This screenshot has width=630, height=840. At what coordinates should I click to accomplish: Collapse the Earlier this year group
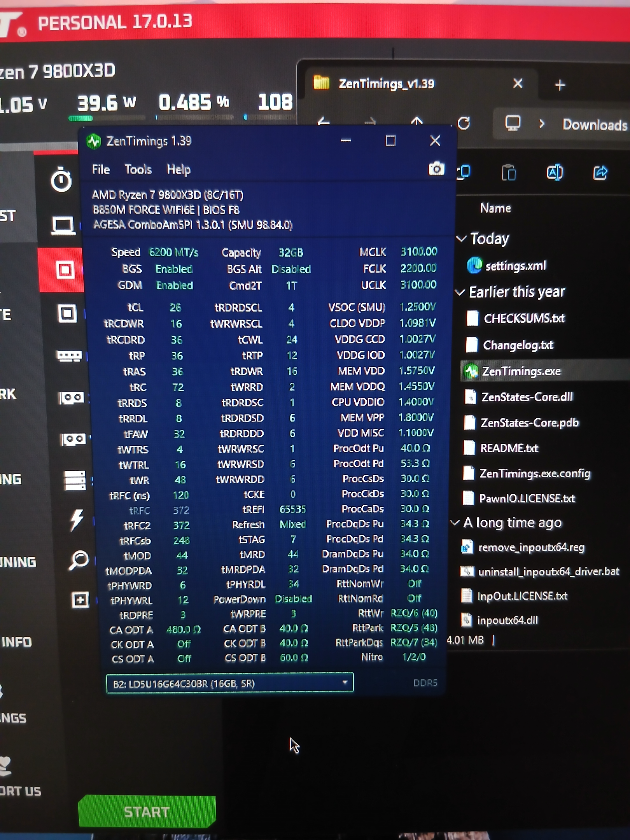point(460,292)
